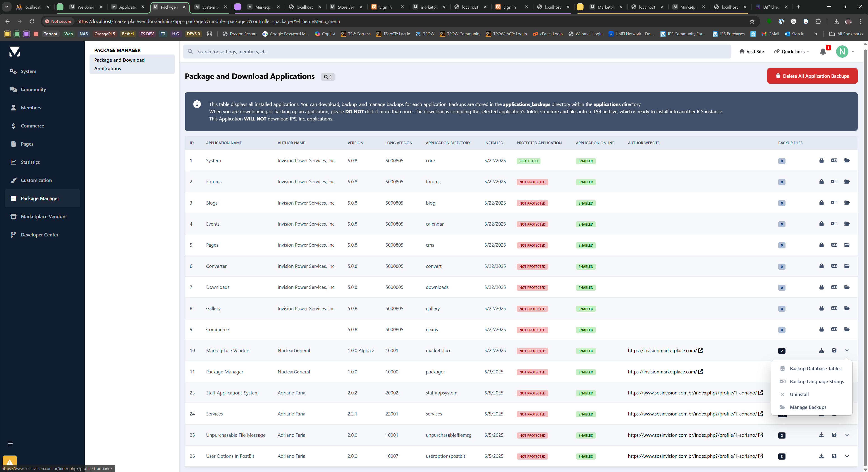Download the Marketplace Vendors application
Viewport: 868px width, 472px height.
821,350
